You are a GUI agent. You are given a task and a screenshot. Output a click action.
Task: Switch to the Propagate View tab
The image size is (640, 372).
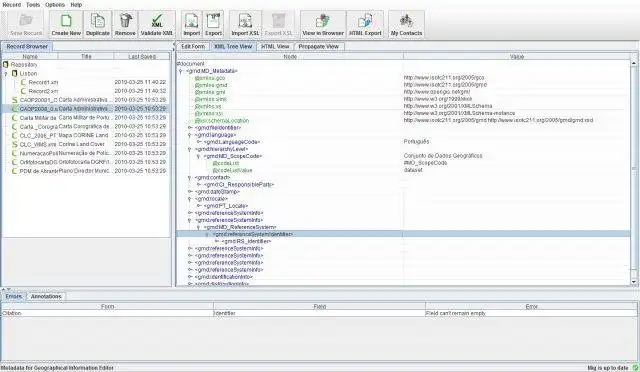point(318,47)
